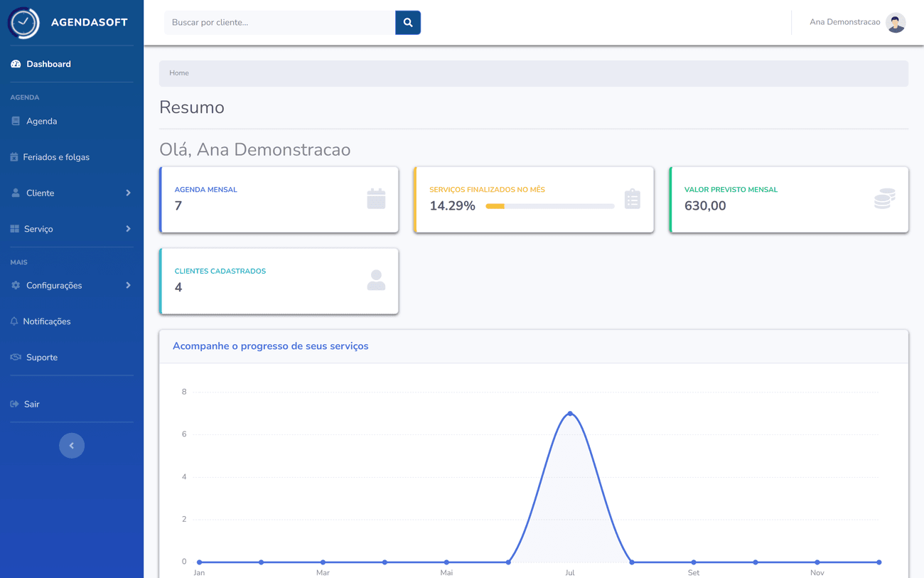Click the Olá, Ana Demonstracao greeting
Screen dimensions: 924x578
(x=254, y=150)
